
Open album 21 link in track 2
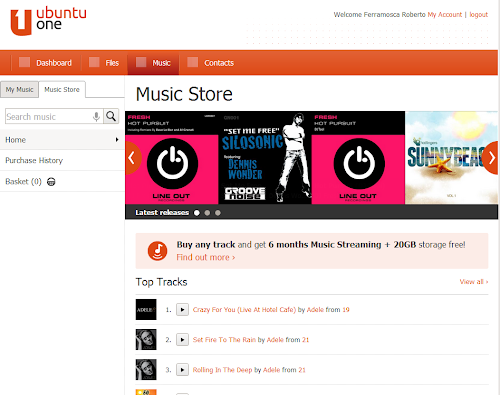pyautogui.click(x=306, y=340)
